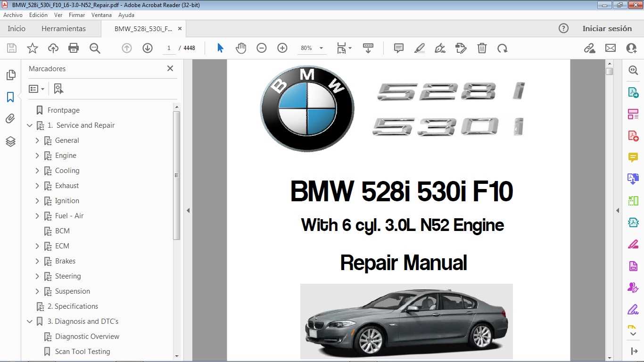
Task: Open the BCM bookmark
Action: (x=62, y=231)
